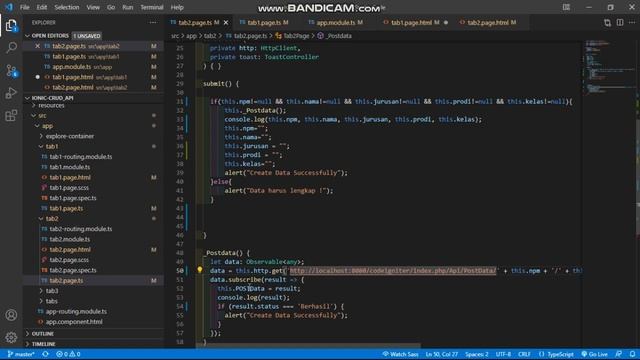Click the feedback icon in status bar
640x360 pixels.
(x=619, y=354)
